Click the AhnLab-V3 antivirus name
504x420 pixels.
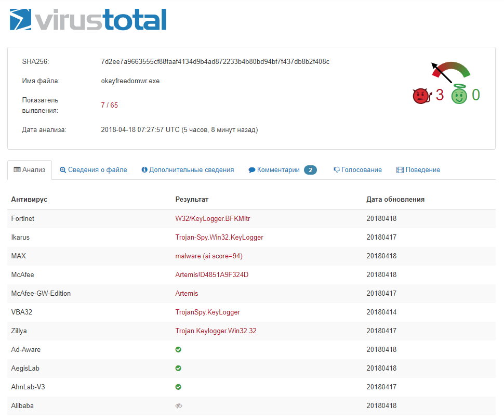[28, 387]
